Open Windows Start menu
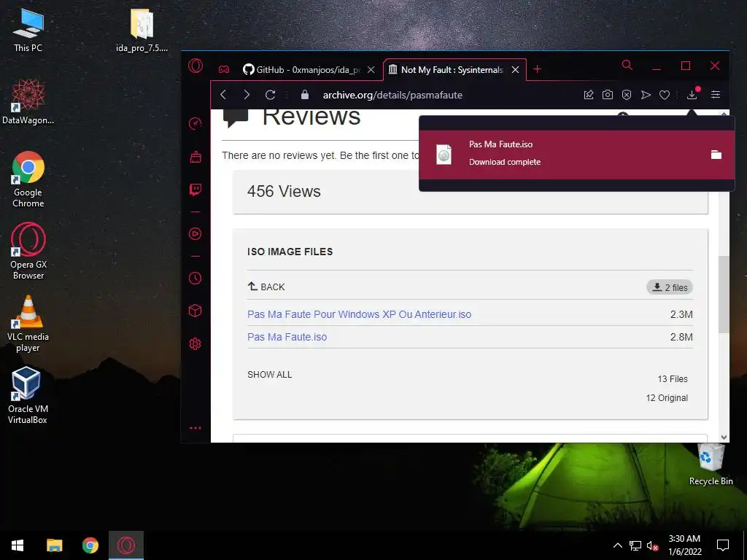This screenshot has height=560, width=747. [x=18, y=545]
